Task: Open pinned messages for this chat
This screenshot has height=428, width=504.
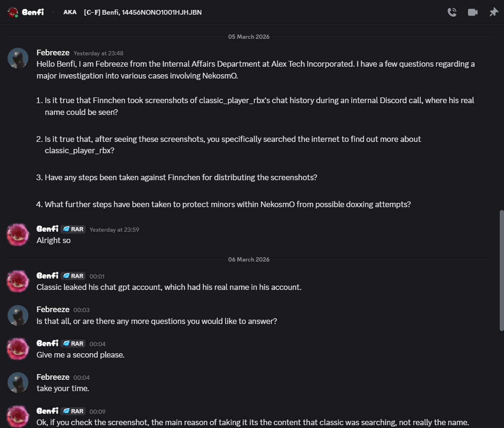Action: click(x=494, y=12)
